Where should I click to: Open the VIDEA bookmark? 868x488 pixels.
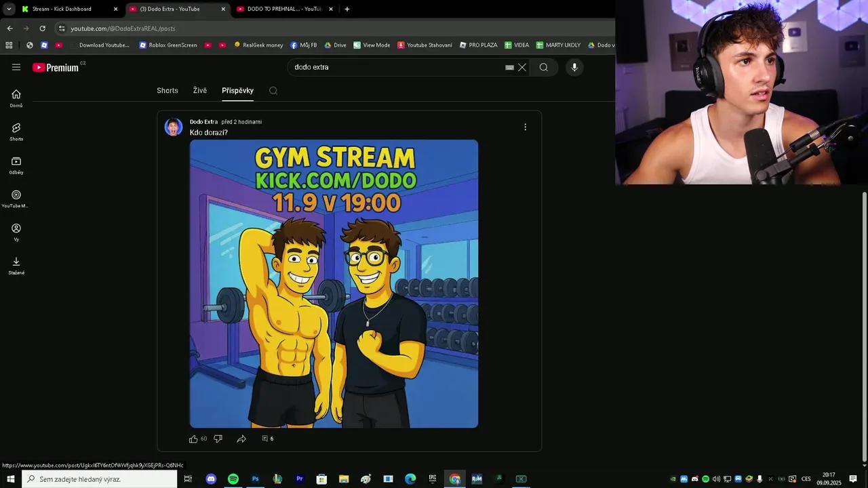517,45
